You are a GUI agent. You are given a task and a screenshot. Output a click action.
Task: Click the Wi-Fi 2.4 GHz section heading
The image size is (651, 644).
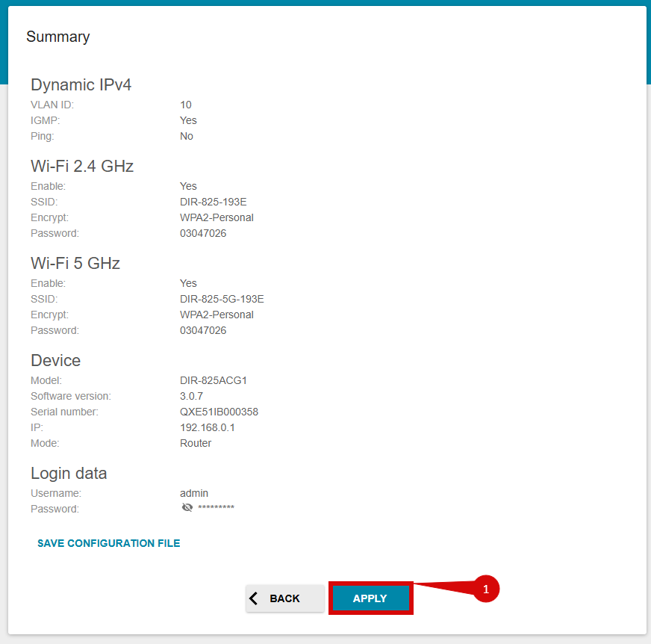click(82, 166)
